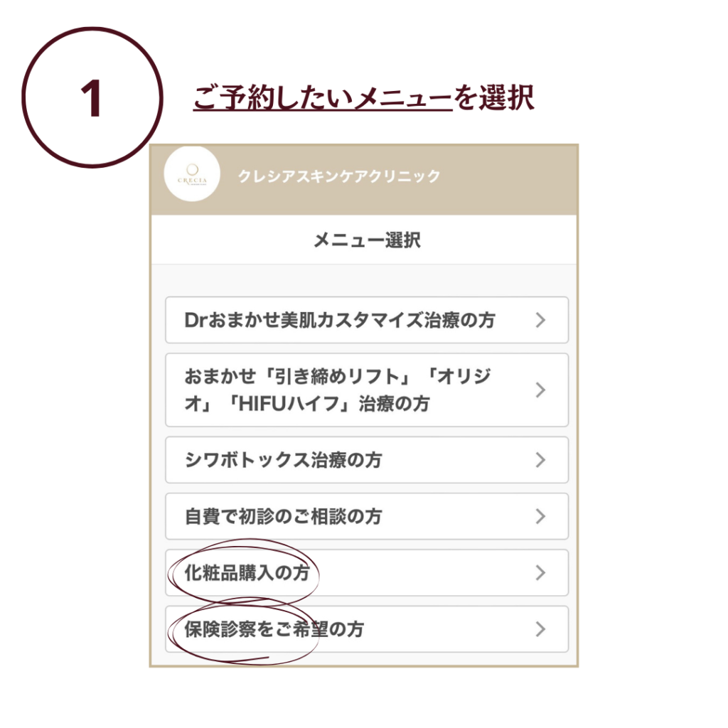
Task: Click underlined ご予約したいメニュー text
Action: [x=322, y=98]
